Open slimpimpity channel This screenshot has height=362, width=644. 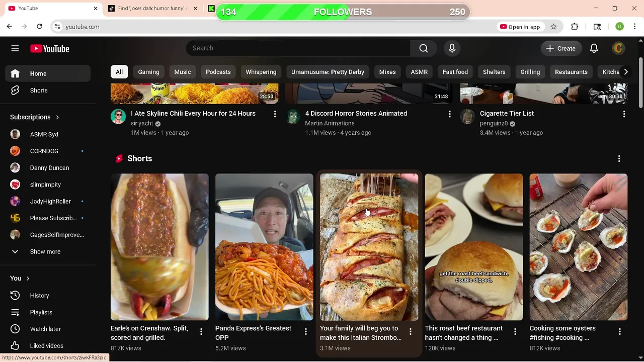click(x=48, y=185)
